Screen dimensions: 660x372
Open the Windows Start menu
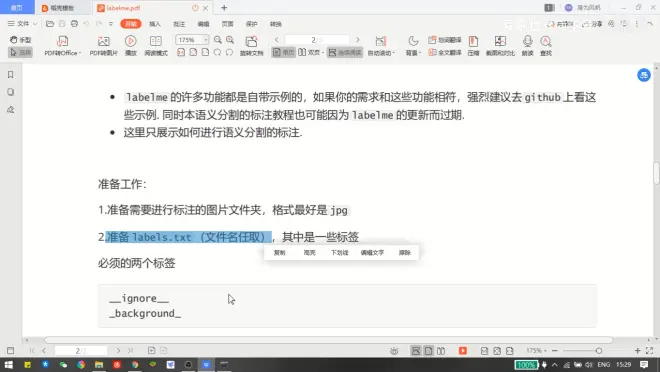[8, 365]
